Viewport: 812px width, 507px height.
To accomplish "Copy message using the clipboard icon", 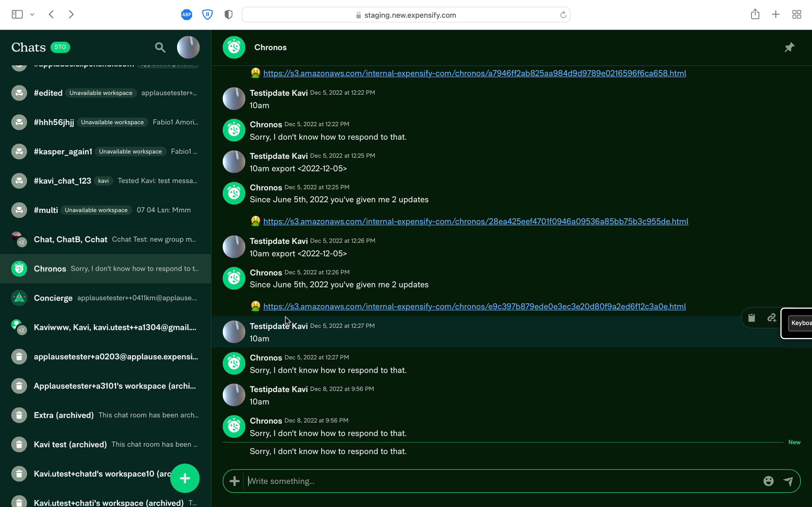I will point(752,317).
